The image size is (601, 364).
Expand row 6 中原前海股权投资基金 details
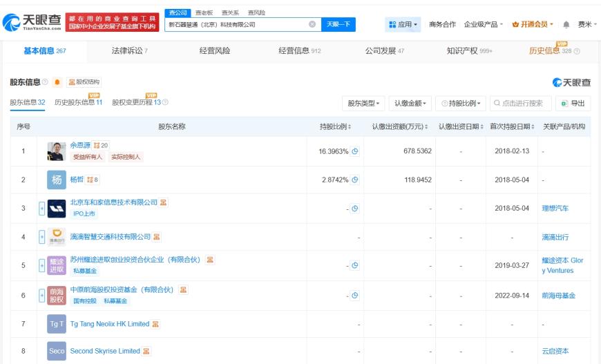pos(41,296)
